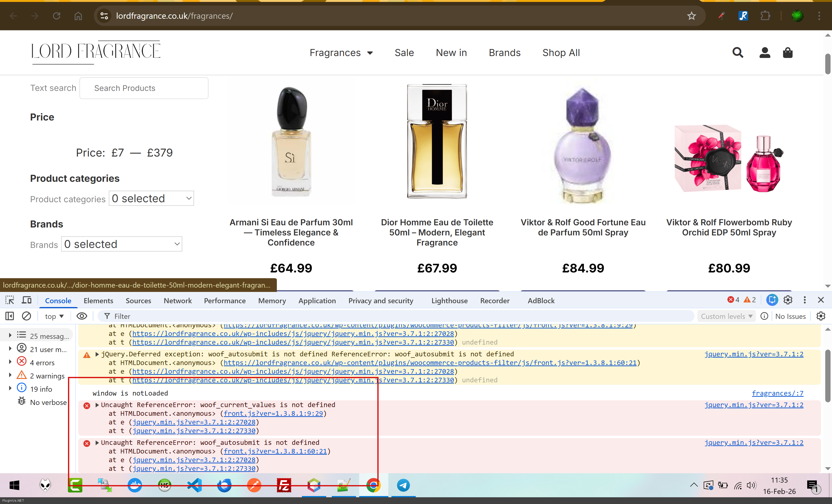Click the live expression eye icon
The image size is (832, 504).
click(x=82, y=316)
